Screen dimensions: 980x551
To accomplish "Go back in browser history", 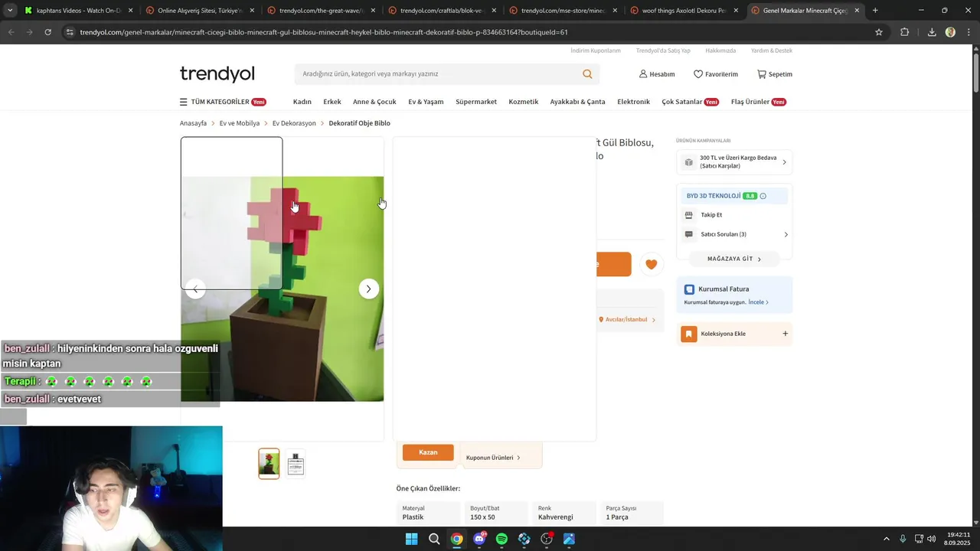I will click(x=11, y=32).
